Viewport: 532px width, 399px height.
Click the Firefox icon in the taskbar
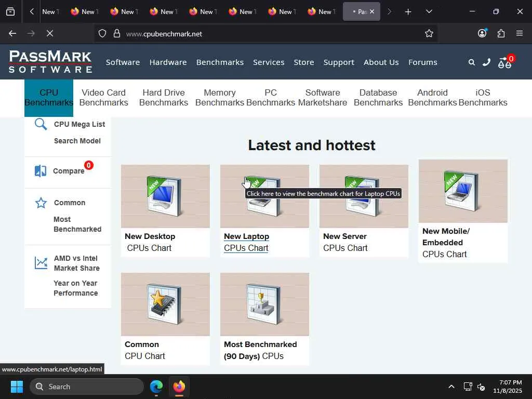[179, 387]
